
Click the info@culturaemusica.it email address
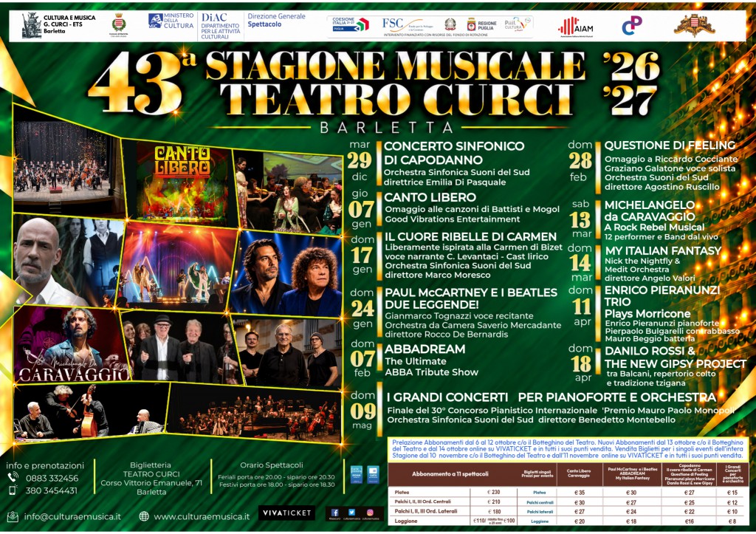click(x=72, y=516)
